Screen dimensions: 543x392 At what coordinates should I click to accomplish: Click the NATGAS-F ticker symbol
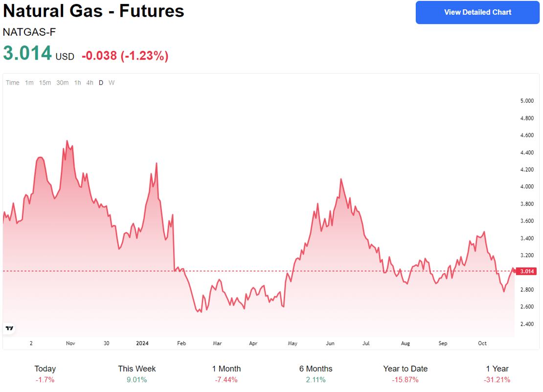tap(29, 32)
